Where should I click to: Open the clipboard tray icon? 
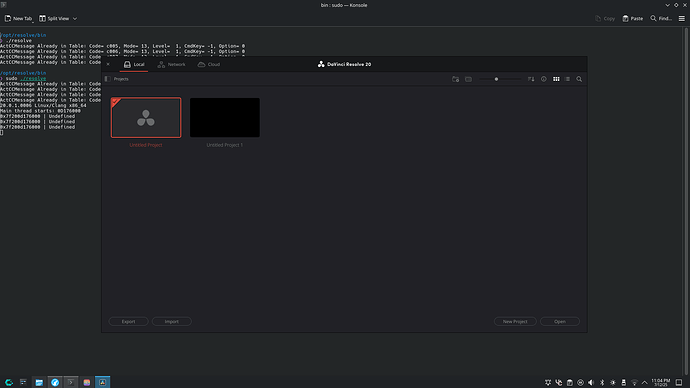point(569,382)
